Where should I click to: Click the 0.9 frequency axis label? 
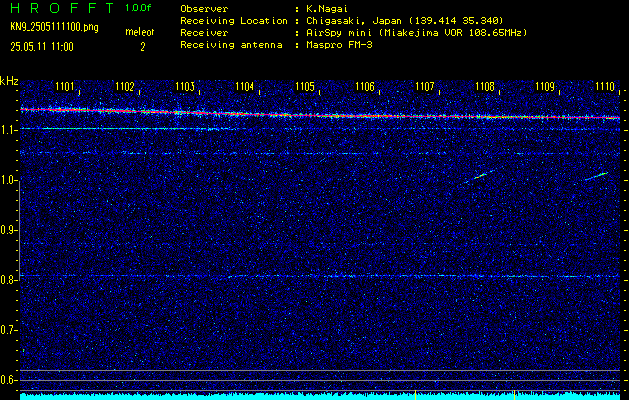click(x=7, y=230)
